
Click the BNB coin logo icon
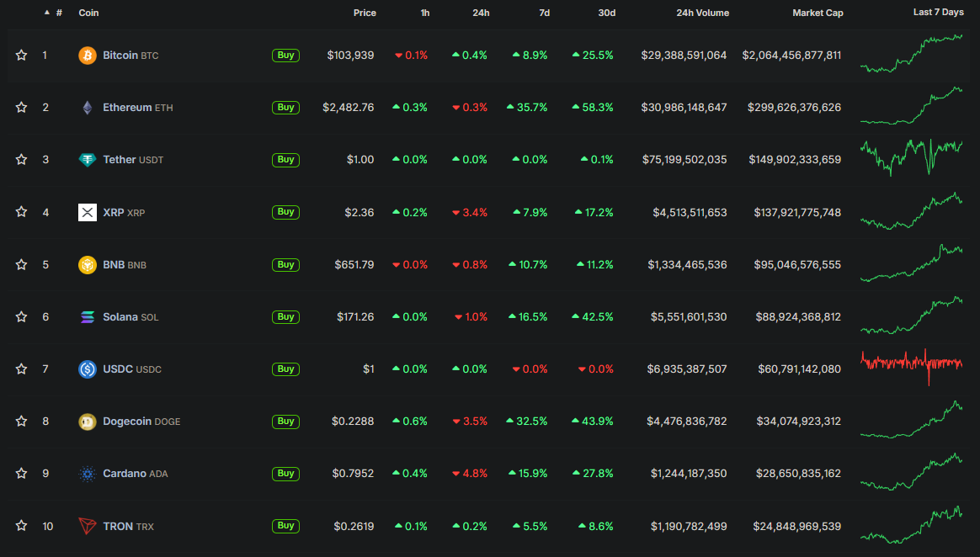click(88, 265)
